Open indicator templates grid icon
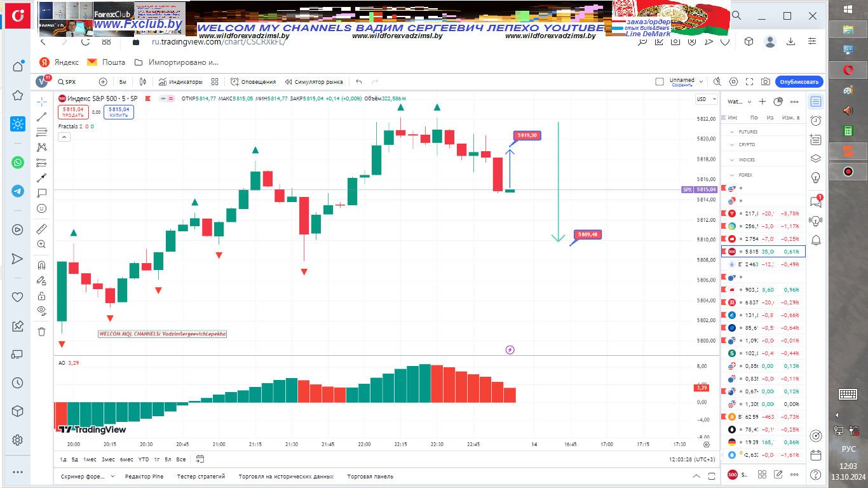The height and width of the screenshot is (488, 868). click(x=215, y=82)
